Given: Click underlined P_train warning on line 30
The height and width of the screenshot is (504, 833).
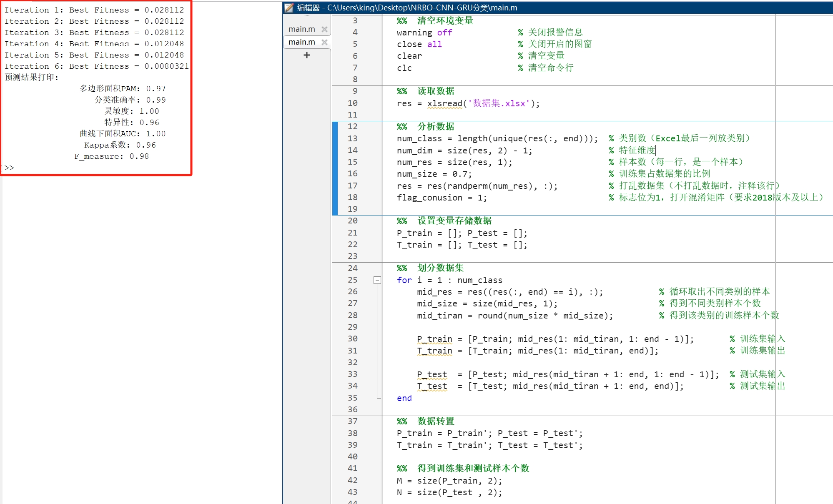Looking at the screenshot, I should (x=434, y=339).
